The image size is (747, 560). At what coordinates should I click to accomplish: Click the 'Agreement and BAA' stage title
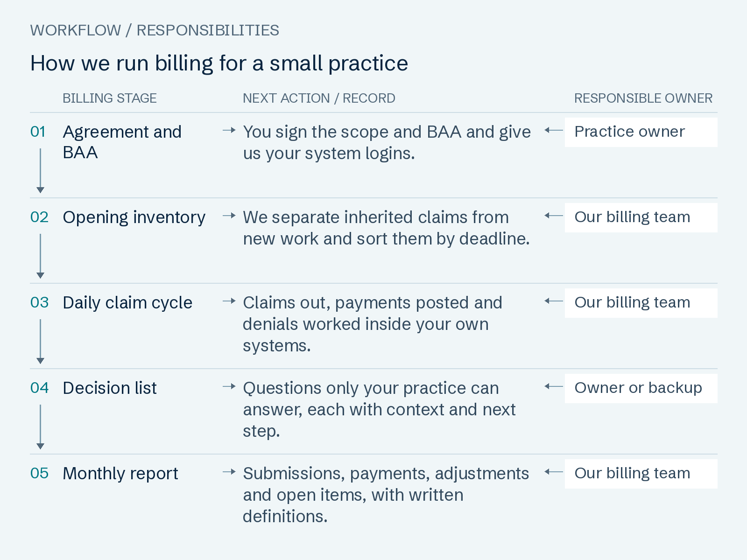[x=122, y=142]
